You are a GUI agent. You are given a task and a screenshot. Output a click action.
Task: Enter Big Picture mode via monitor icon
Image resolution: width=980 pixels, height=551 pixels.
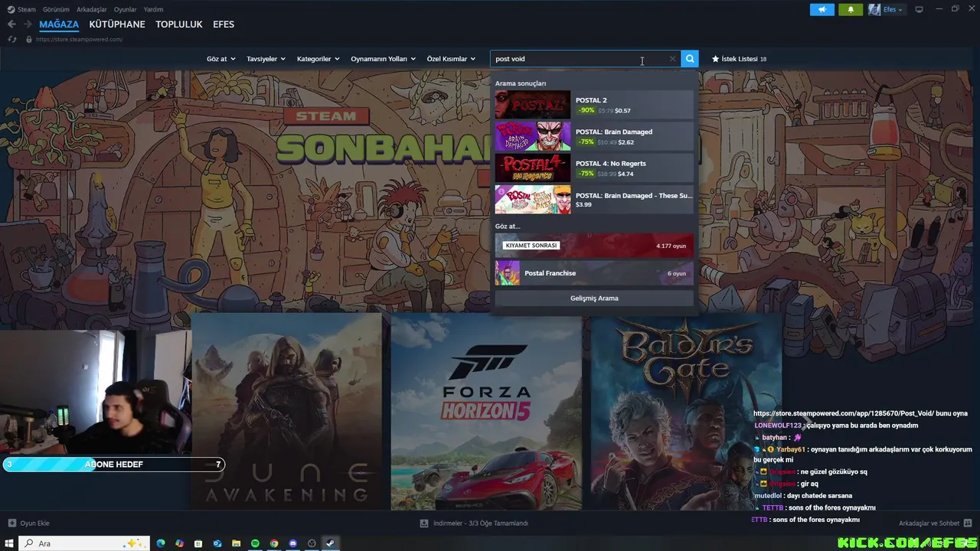click(x=919, y=9)
